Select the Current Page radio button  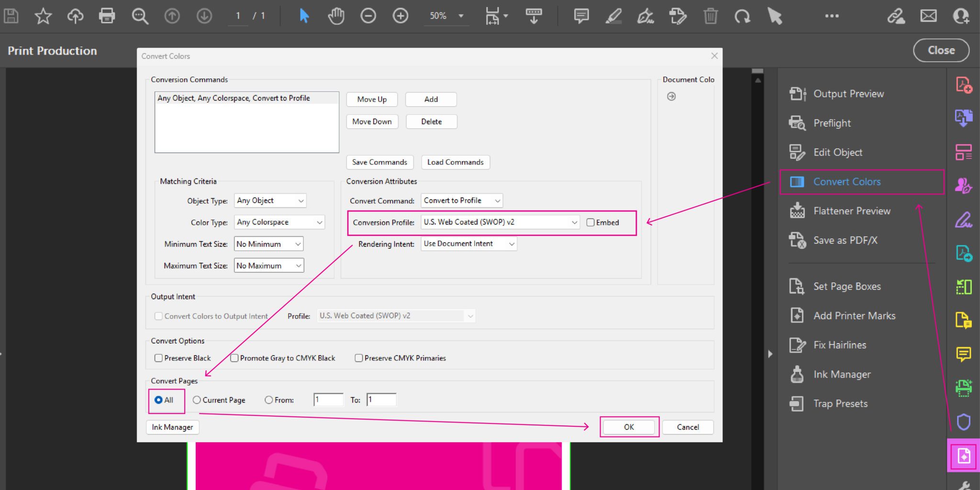coord(196,400)
